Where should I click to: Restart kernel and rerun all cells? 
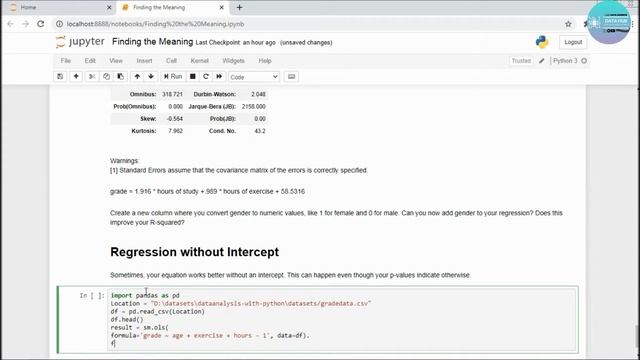click(219, 77)
